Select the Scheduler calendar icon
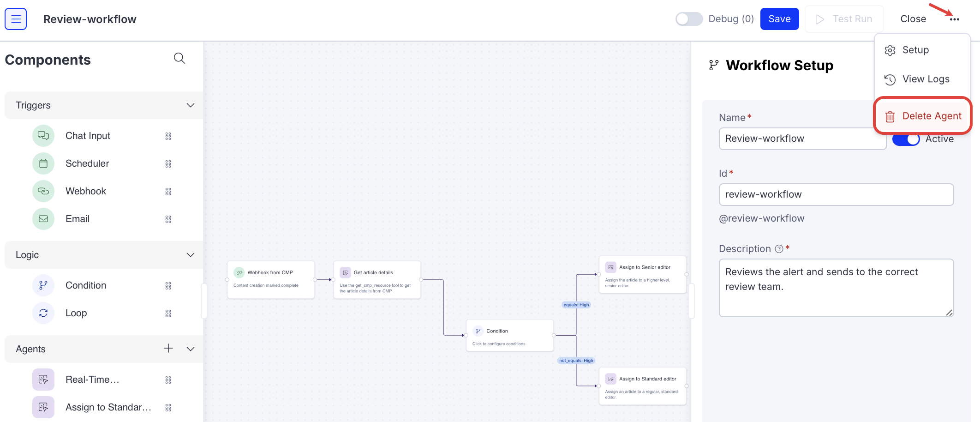 pos(43,163)
